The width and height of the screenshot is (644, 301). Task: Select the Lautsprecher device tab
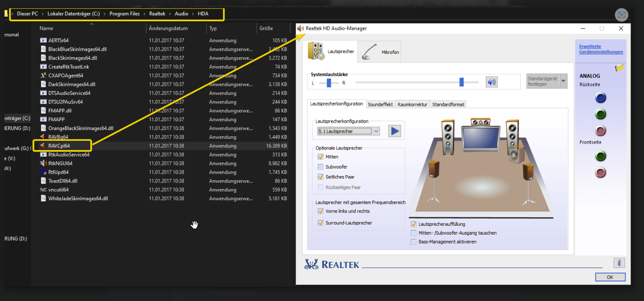coord(331,51)
